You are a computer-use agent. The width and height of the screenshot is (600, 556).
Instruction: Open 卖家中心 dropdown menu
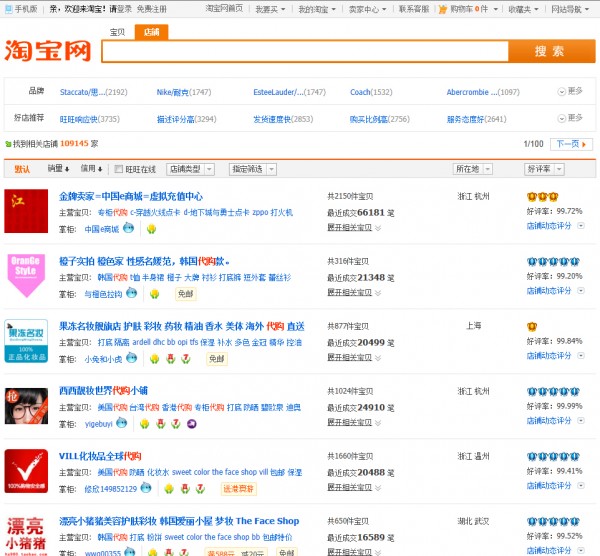pyautogui.click(x=367, y=9)
